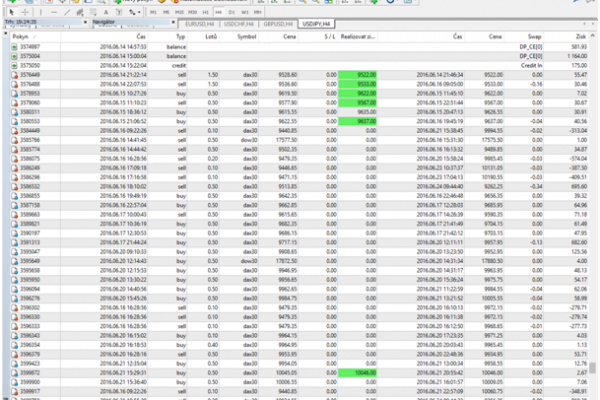
Task: Switch chart to M15 timeframe
Action: [x=179, y=12]
